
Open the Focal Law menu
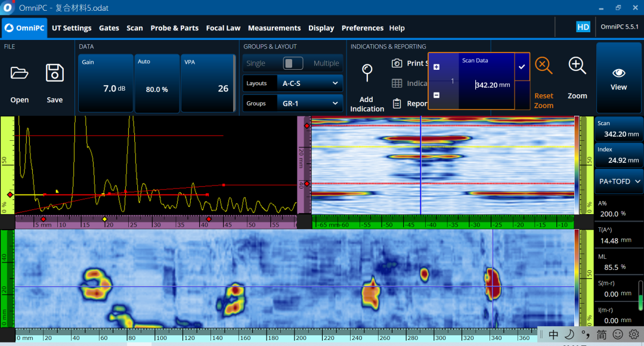coord(223,28)
